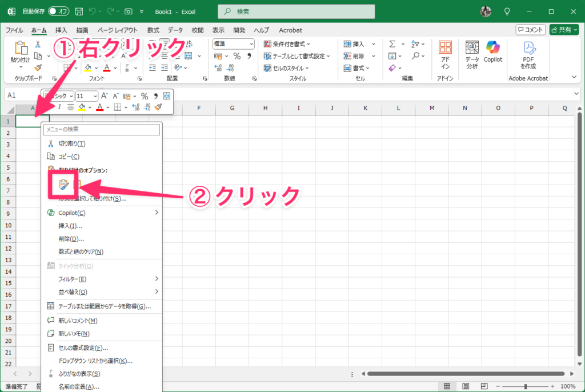Click the zoom out minus button in the status bar
Image resolution: width=585 pixels, height=392 pixels.
coord(498,386)
